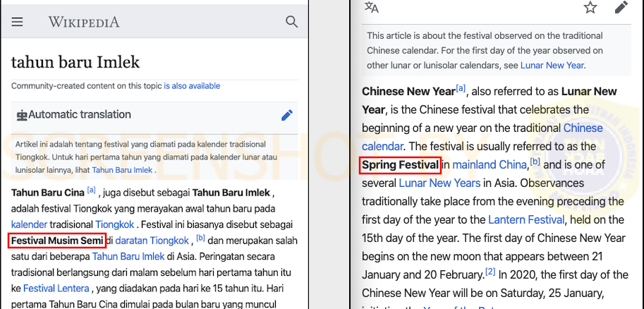Screen dimensions: 644x309
Task: Open footnote [a] after Tahun Baru Cina
Action: point(91,190)
